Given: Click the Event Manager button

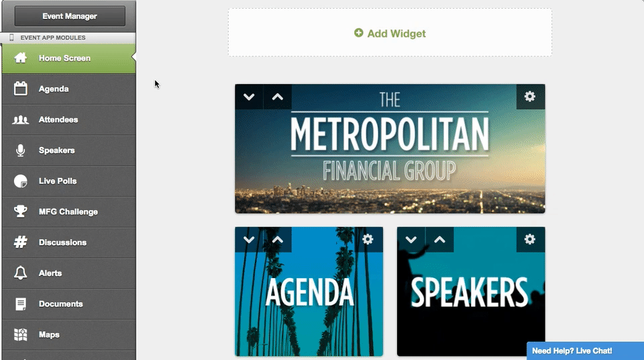Looking at the screenshot, I should click(70, 16).
